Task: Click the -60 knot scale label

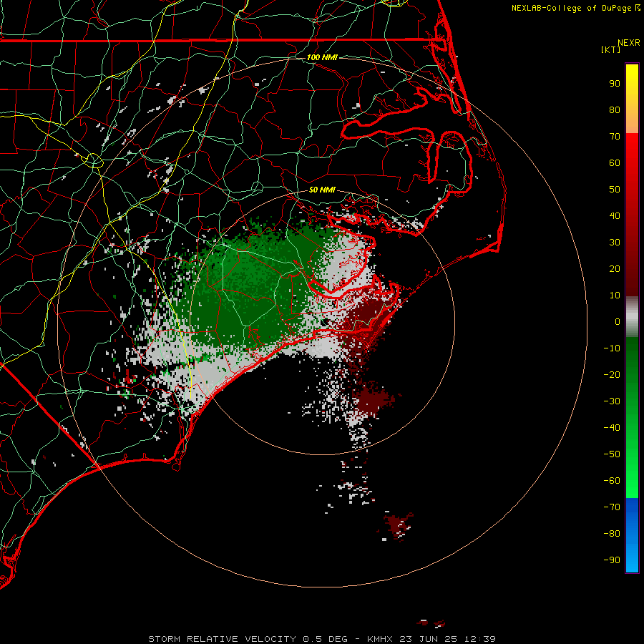Action: [x=612, y=481]
